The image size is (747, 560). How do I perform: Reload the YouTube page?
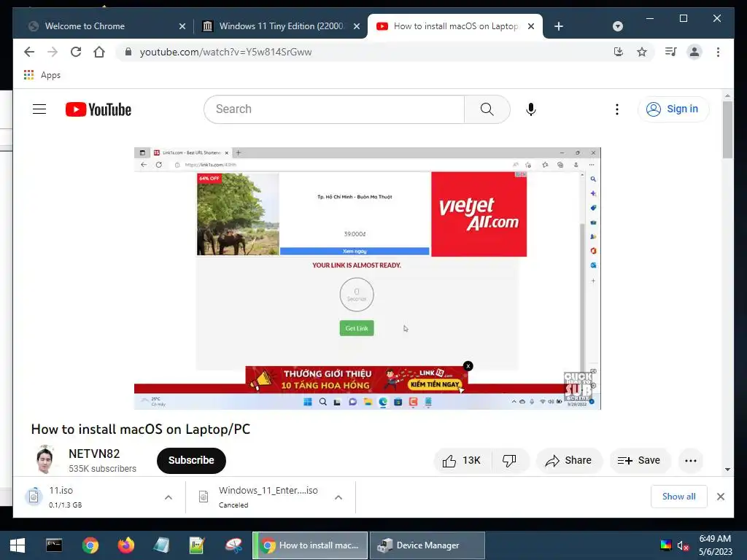(x=76, y=52)
